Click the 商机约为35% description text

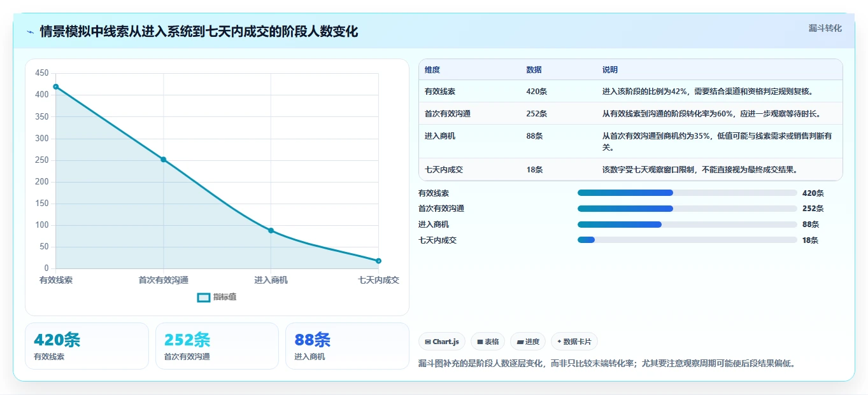[x=718, y=142]
